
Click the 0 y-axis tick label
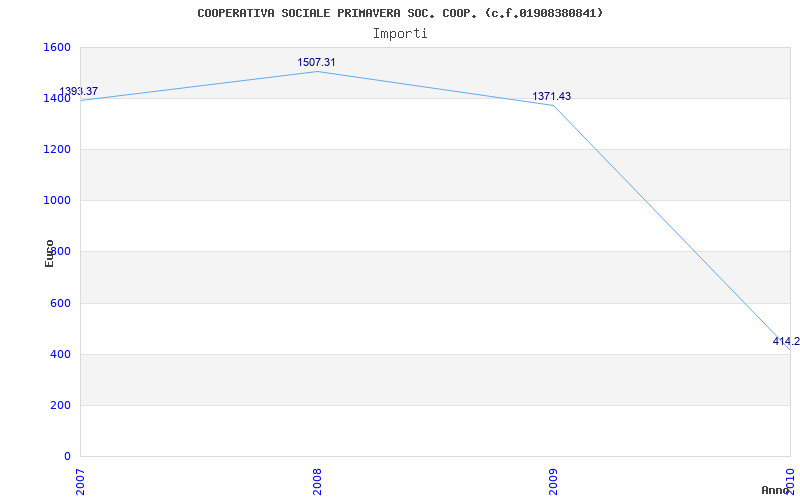pos(67,456)
